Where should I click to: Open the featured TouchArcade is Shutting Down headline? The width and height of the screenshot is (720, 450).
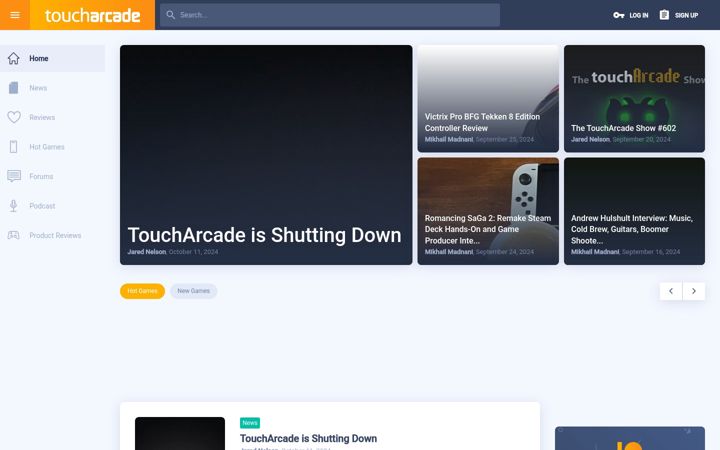tap(264, 235)
